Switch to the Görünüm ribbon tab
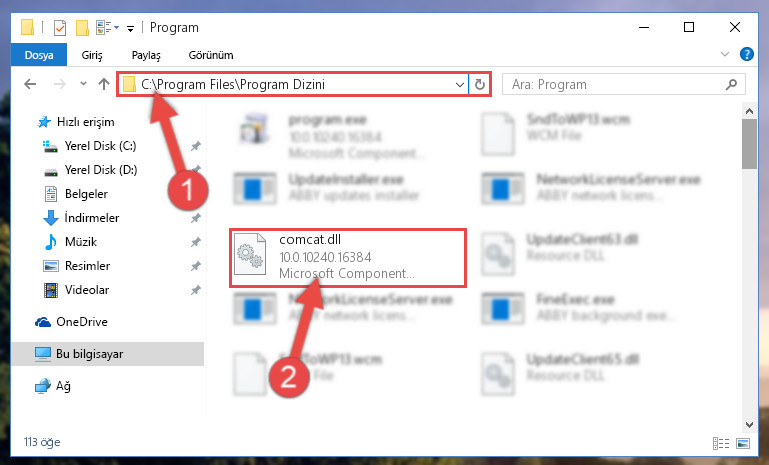This screenshot has width=769, height=465. 211,55
